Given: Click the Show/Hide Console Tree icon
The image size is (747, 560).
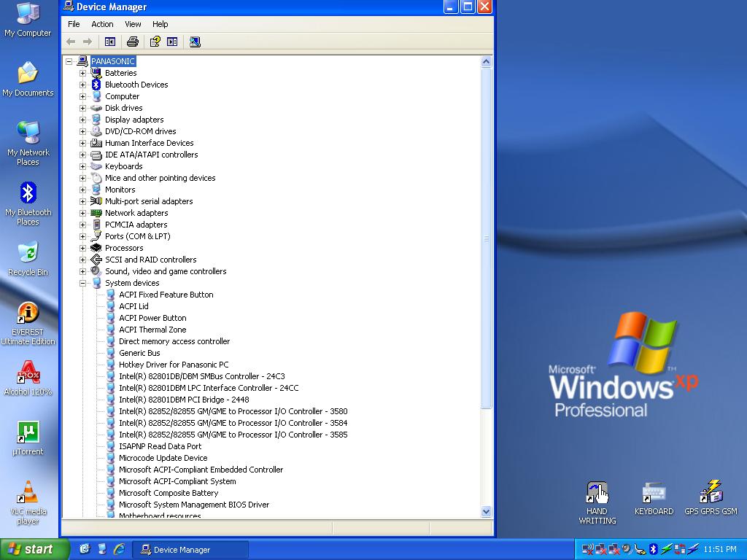Looking at the screenshot, I should pyautogui.click(x=110, y=42).
